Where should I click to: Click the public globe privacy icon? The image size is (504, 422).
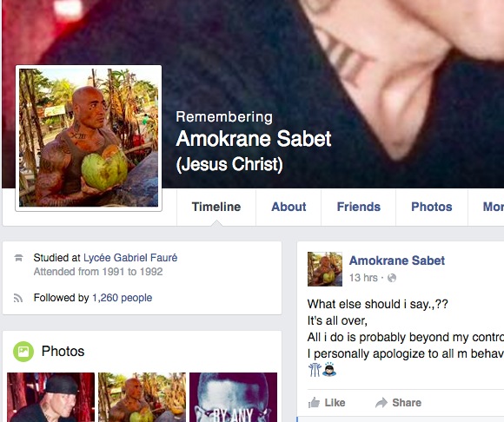coord(392,278)
